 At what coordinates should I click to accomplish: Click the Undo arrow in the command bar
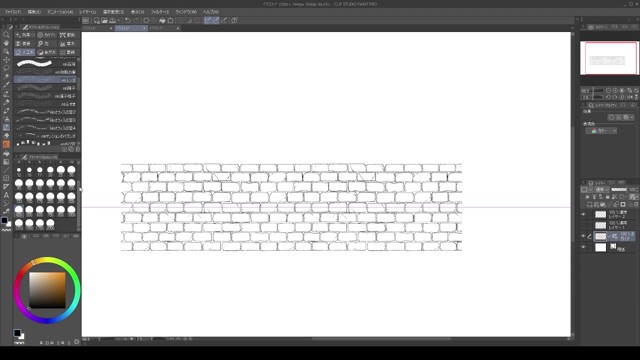pos(128,20)
